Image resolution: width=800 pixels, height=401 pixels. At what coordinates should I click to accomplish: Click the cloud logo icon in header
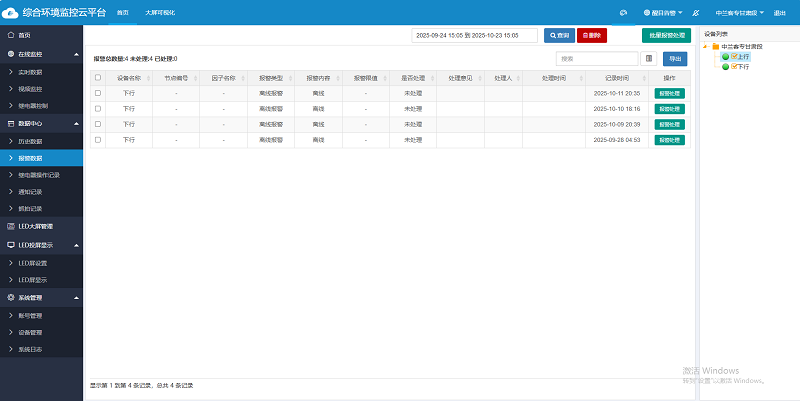[12, 12]
